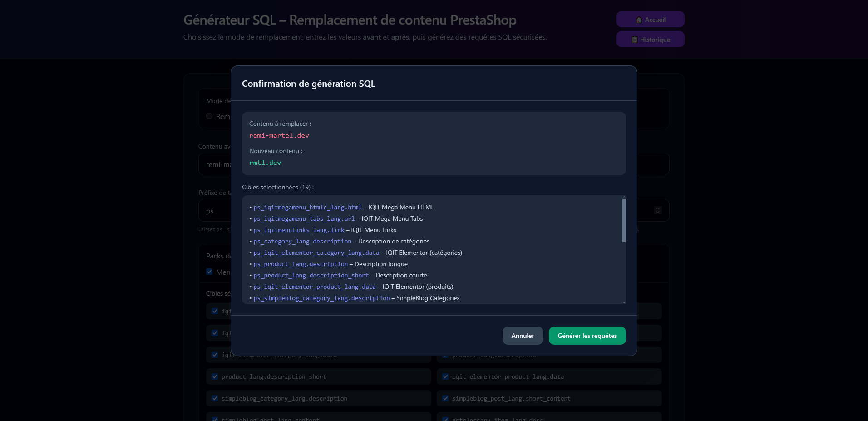
Task: Uncheck simpleblog_category_lang.description
Action: pos(214,398)
